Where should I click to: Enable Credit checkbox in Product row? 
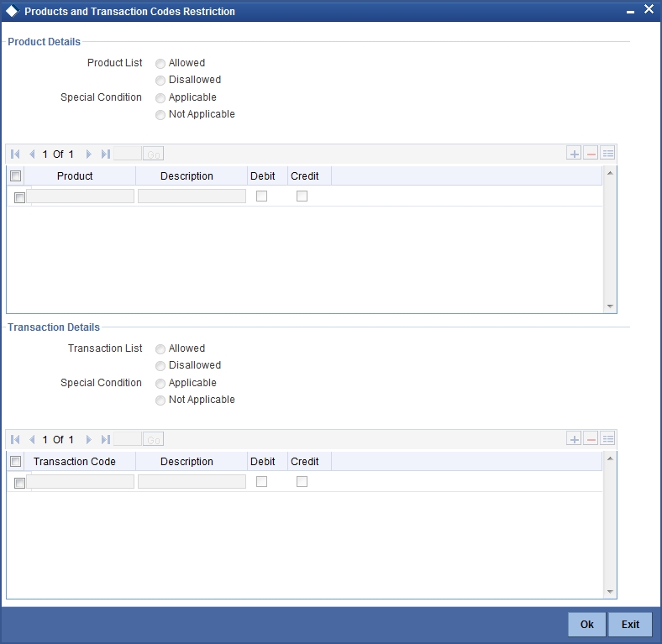[x=302, y=196]
